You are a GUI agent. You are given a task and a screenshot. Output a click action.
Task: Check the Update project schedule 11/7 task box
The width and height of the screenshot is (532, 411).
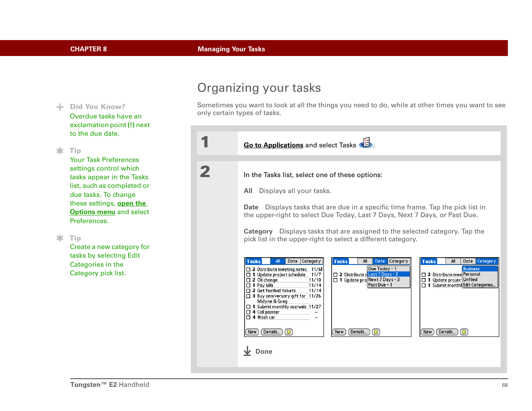tap(248, 274)
